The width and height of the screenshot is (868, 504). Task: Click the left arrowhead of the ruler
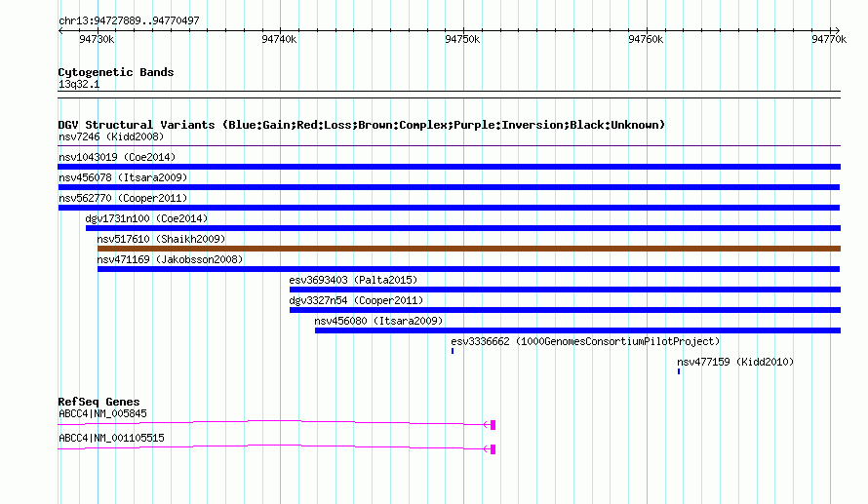coord(60,31)
